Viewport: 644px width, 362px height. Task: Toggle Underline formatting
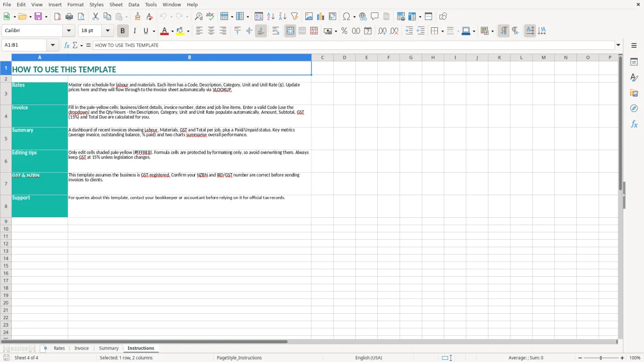pos(145,31)
